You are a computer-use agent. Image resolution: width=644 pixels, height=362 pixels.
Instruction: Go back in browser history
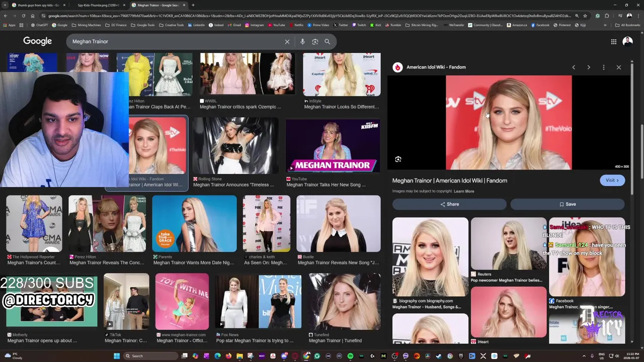point(6,16)
